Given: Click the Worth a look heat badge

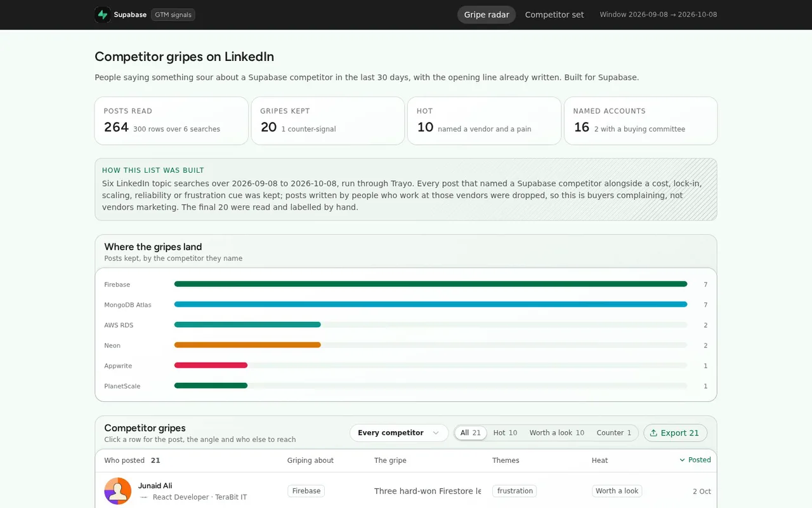Looking at the screenshot, I should point(617,491).
